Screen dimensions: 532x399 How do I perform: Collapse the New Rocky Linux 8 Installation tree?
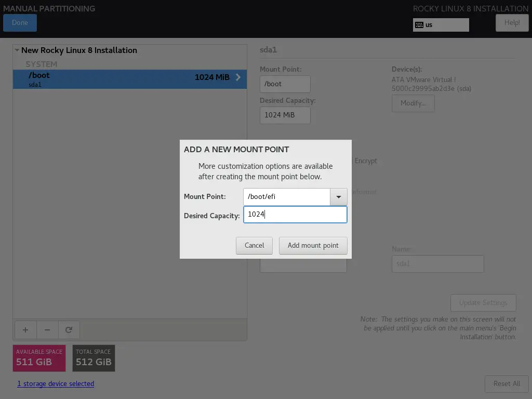pyautogui.click(x=17, y=50)
